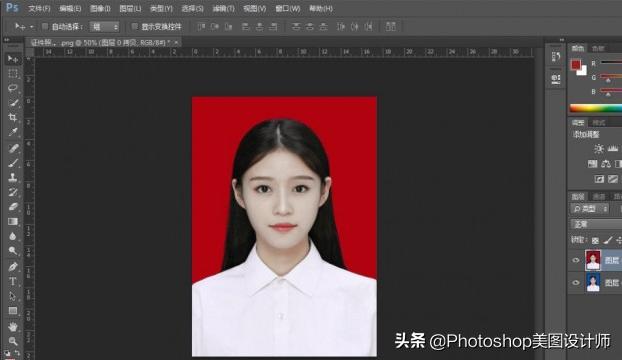
Task: Click the red foreground color swatch
Action: coord(576,65)
